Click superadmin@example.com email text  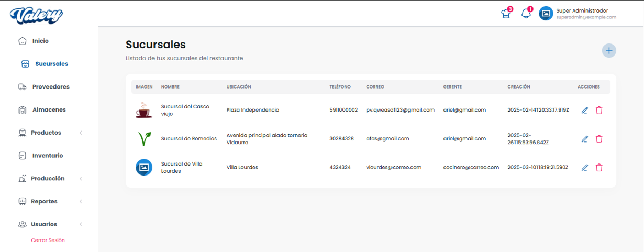(586, 17)
